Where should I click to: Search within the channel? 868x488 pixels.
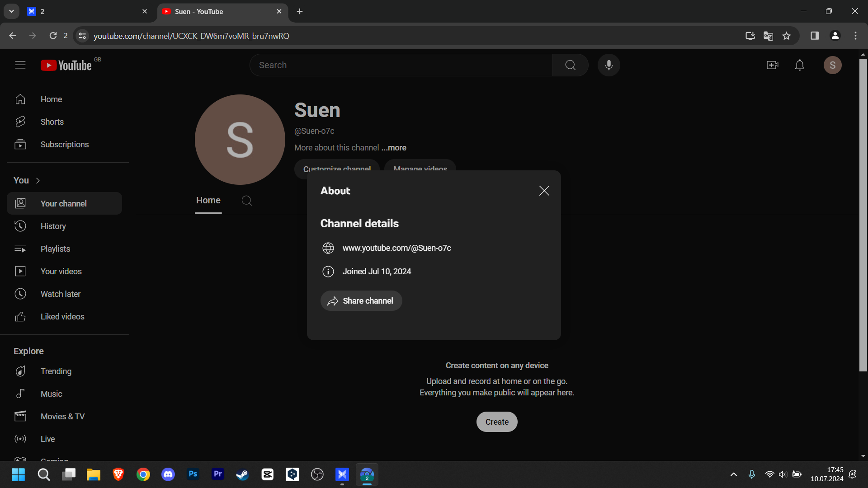point(247,201)
